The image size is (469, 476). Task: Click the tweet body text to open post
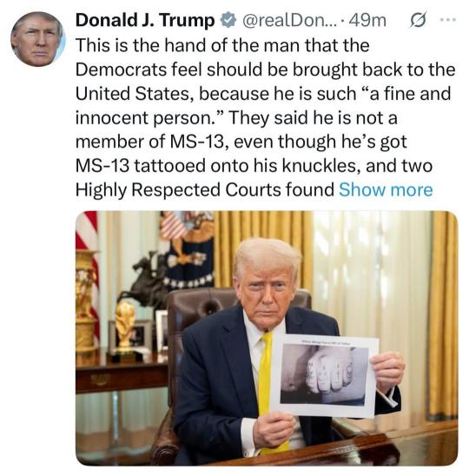tap(265, 117)
